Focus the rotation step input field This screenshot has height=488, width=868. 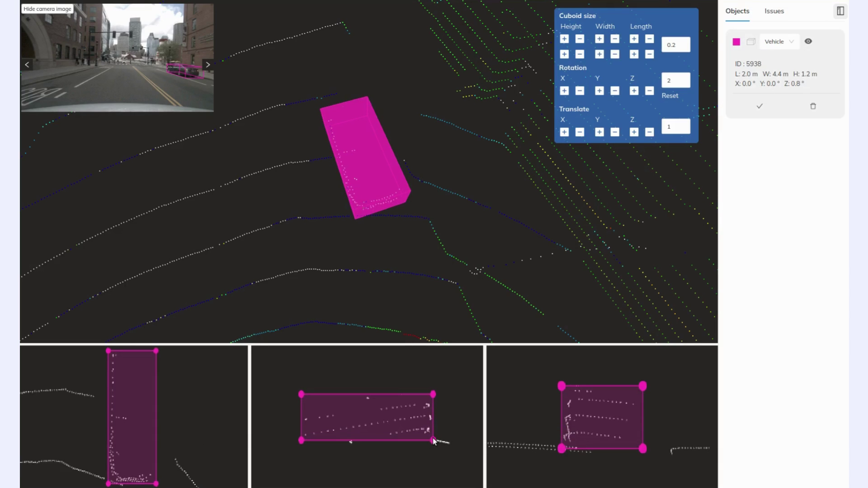675,80
